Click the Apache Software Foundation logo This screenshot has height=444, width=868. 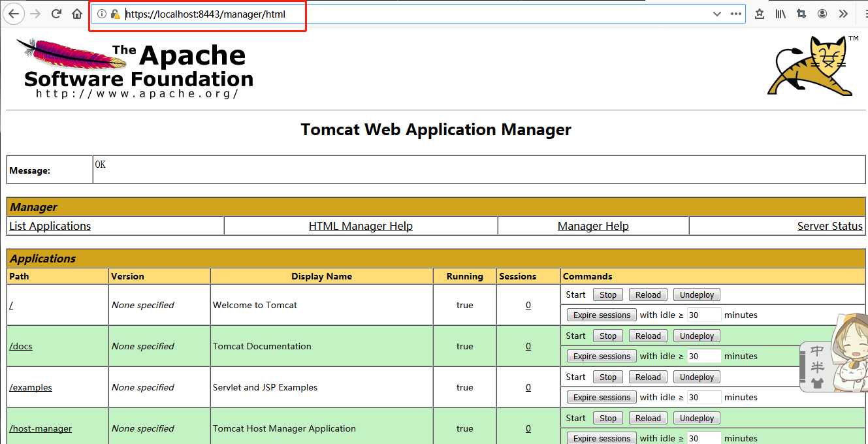[136, 68]
